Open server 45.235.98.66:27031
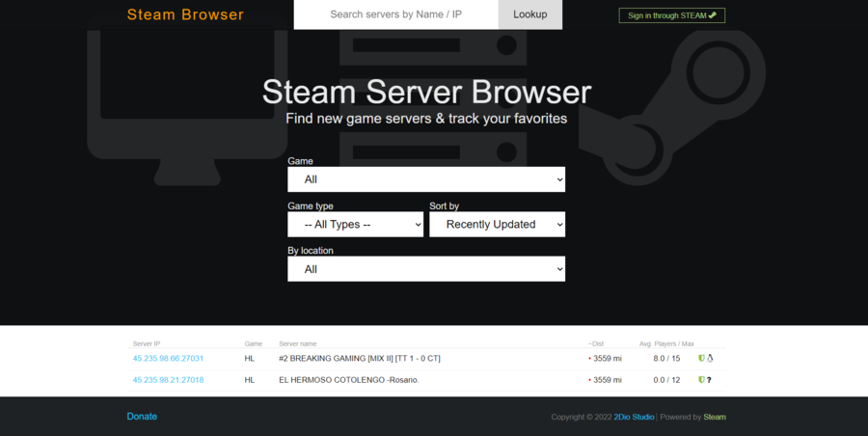Viewport: 868px width, 436px height. pos(168,359)
